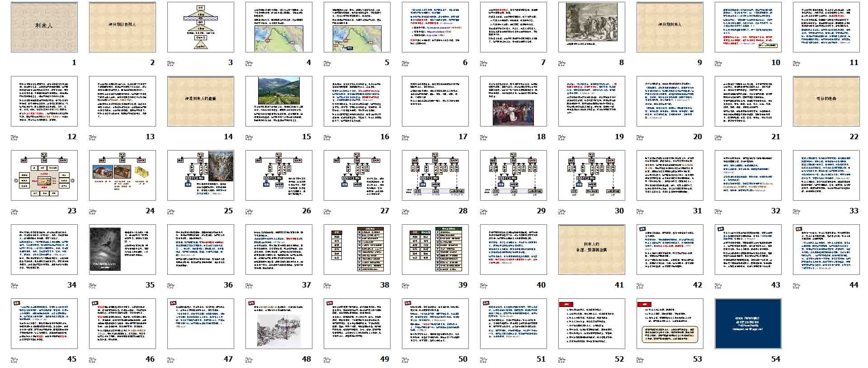
Task: Select slide 14 '神是利未人的產業' thumbnail
Action: pyautogui.click(x=201, y=101)
